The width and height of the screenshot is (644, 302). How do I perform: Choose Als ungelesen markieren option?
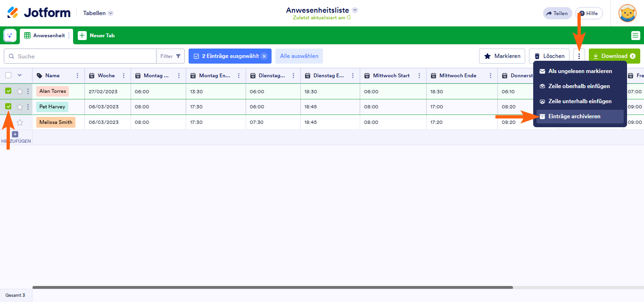tap(579, 71)
